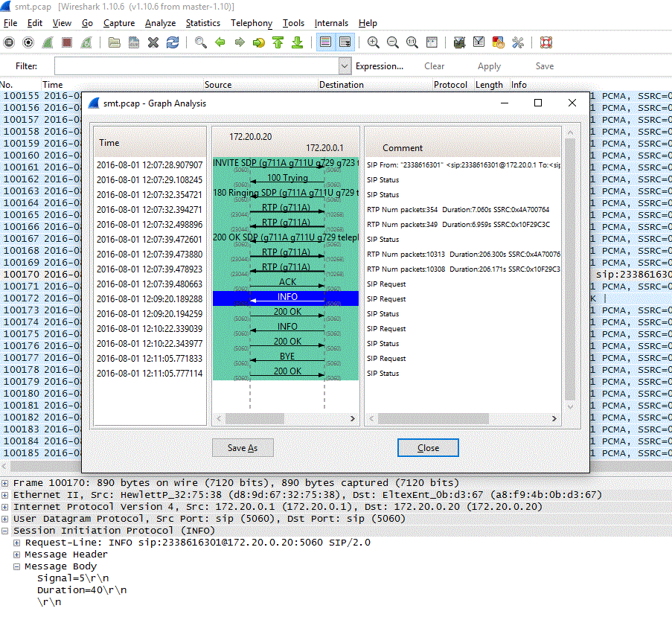Viewport: 672px width, 620px height.
Task: Click the vertical scrollbar in Graph Analysis
Action: [570, 269]
